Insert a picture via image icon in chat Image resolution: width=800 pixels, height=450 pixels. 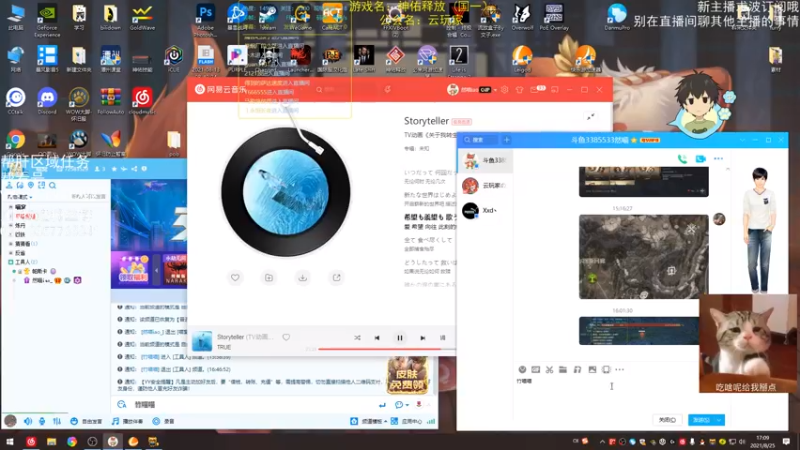592,369
